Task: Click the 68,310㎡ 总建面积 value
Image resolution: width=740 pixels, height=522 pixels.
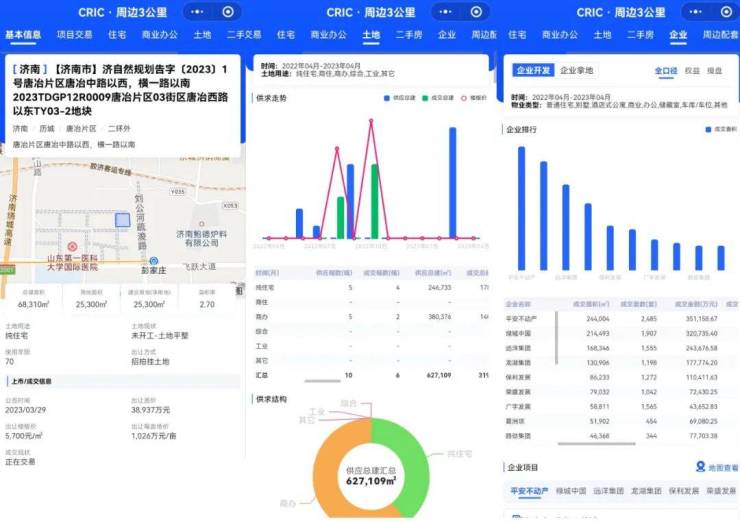Action: point(33,304)
